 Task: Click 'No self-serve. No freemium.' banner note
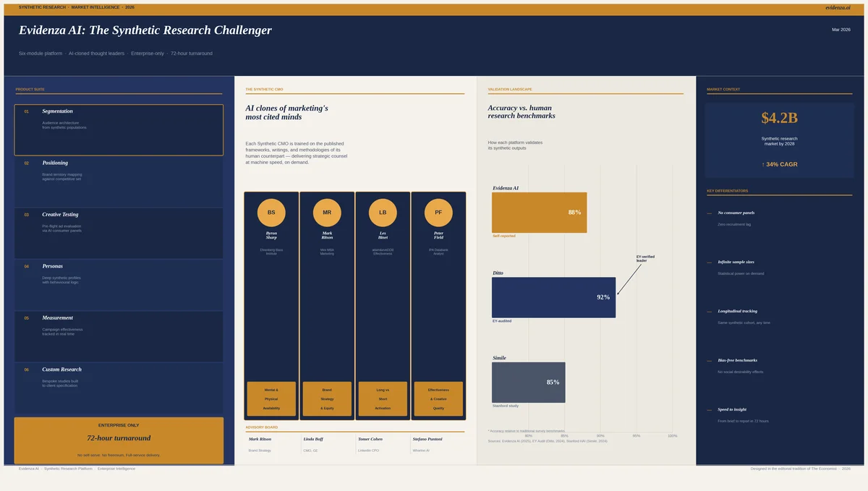click(x=119, y=455)
